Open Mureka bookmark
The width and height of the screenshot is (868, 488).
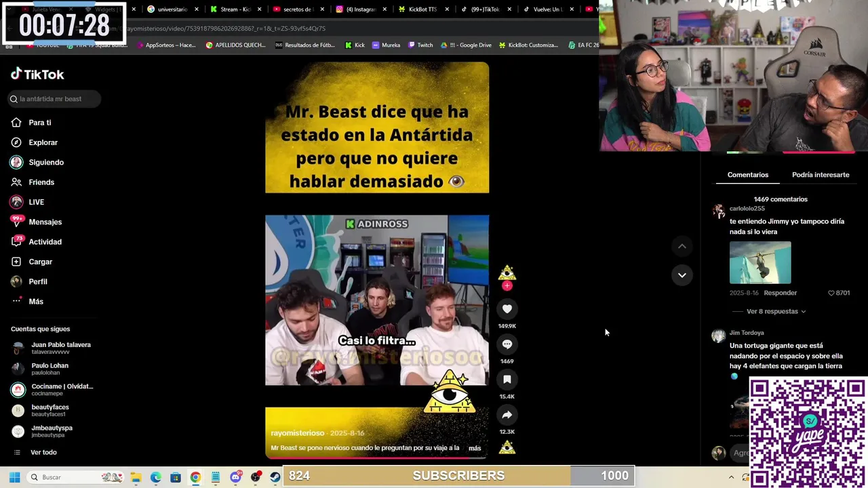coord(387,45)
